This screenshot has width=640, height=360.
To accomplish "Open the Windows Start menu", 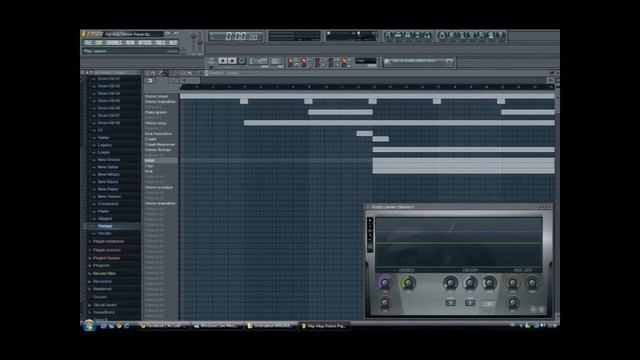I will point(89,326).
